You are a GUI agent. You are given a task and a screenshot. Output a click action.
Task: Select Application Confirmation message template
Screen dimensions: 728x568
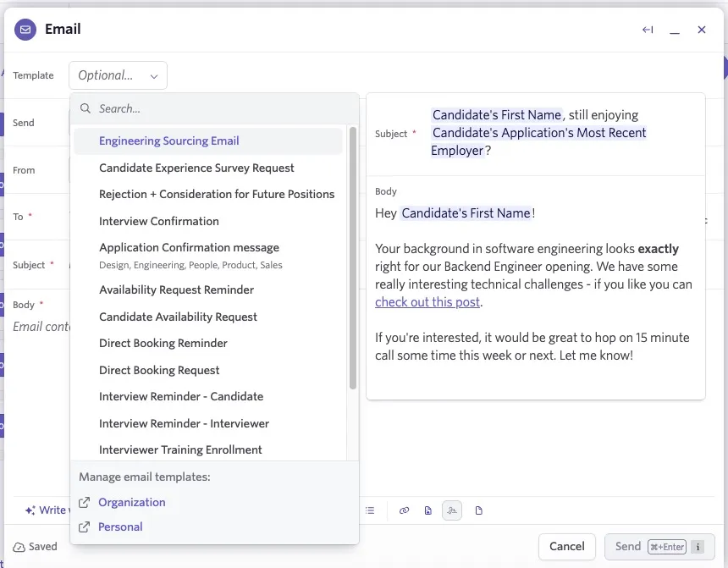(x=208, y=256)
